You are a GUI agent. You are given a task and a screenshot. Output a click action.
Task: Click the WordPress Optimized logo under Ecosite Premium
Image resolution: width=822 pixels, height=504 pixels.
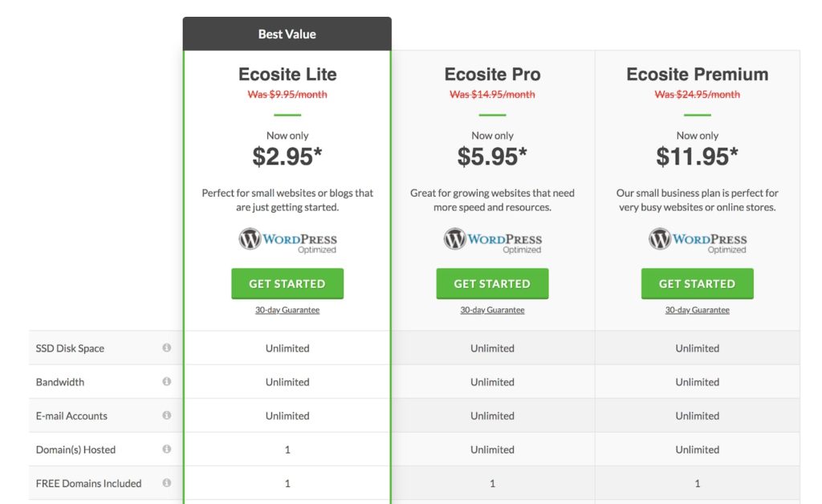(698, 240)
